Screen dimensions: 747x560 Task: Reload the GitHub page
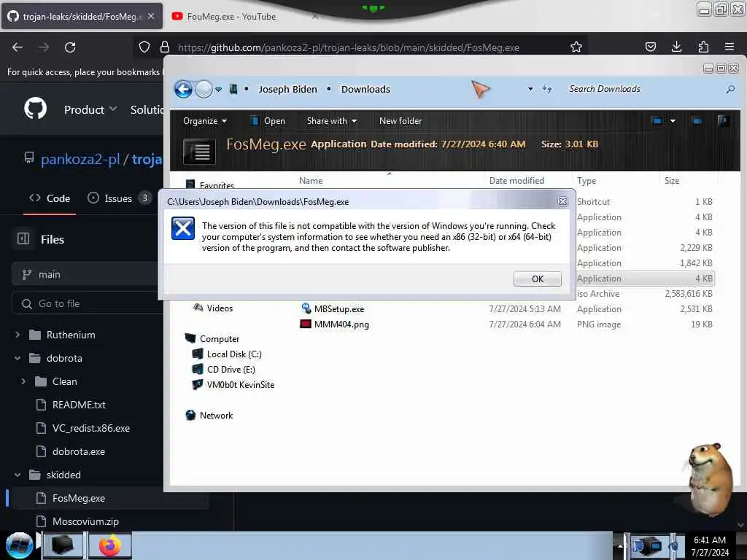pos(70,47)
